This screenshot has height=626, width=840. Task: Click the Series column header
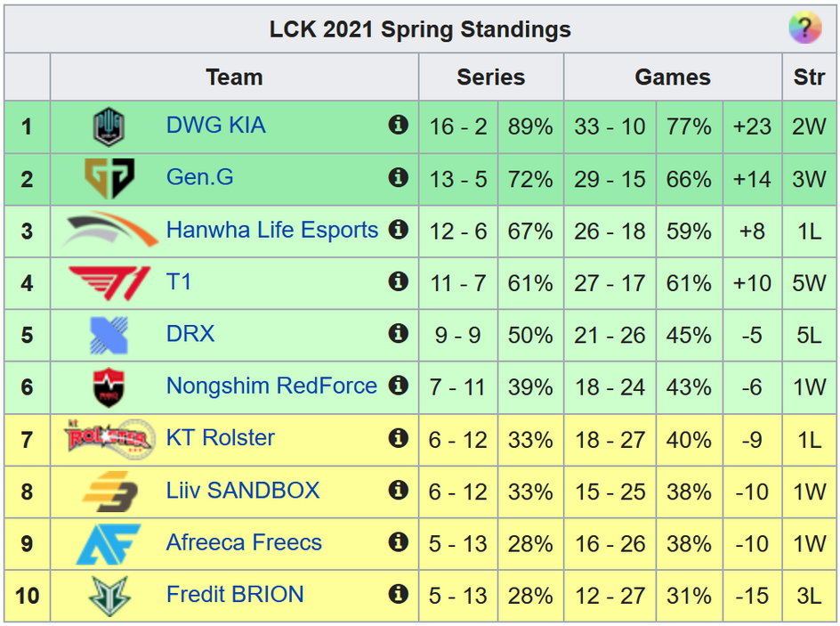pos(490,77)
